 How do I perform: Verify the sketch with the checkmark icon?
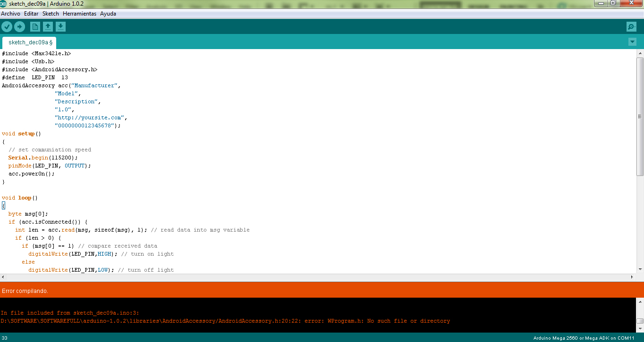(x=7, y=26)
